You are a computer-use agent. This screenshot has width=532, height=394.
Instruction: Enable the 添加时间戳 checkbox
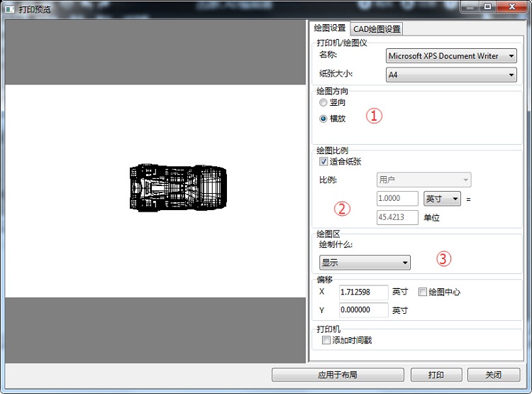(326, 340)
